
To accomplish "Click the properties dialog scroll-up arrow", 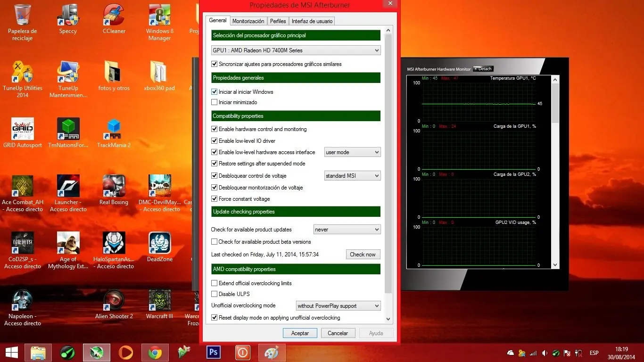I will (x=388, y=31).
